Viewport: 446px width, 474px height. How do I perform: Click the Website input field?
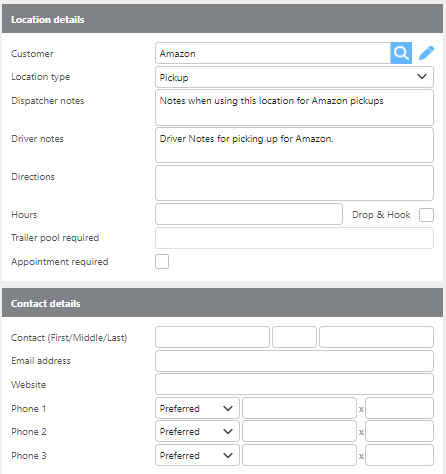tap(294, 384)
